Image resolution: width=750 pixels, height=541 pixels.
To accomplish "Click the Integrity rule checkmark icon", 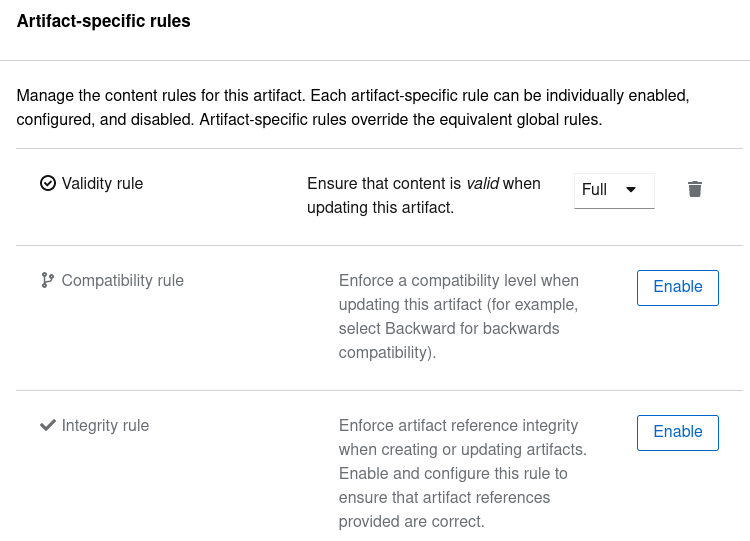I will (x=47, y=425).
